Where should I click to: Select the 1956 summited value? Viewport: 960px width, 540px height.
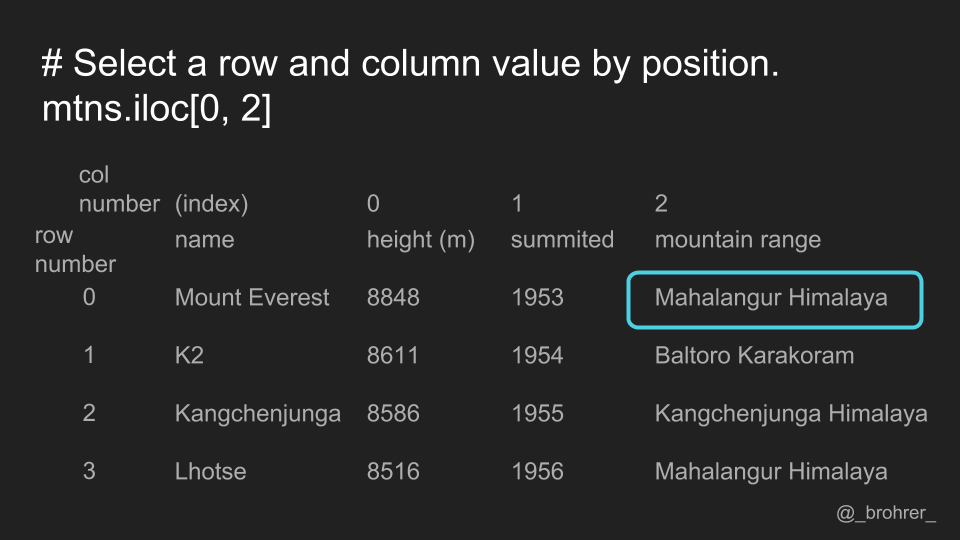pos(538,471)
